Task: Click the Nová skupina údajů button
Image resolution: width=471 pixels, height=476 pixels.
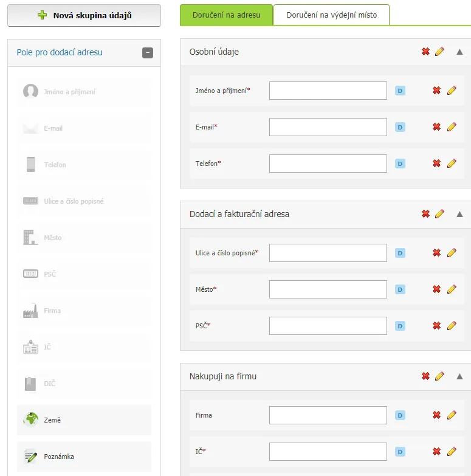Action: pos(84,15)
